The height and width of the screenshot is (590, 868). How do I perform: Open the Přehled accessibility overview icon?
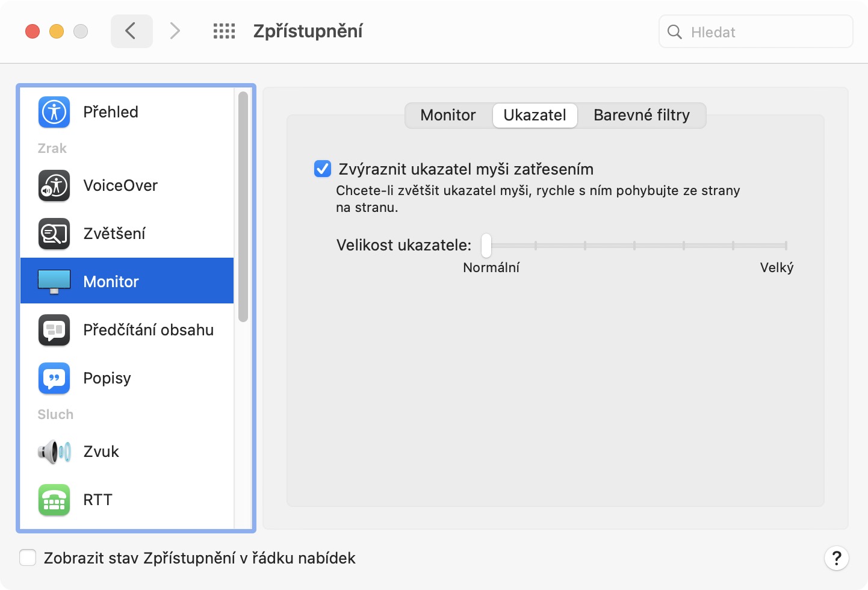pos(54,112)
